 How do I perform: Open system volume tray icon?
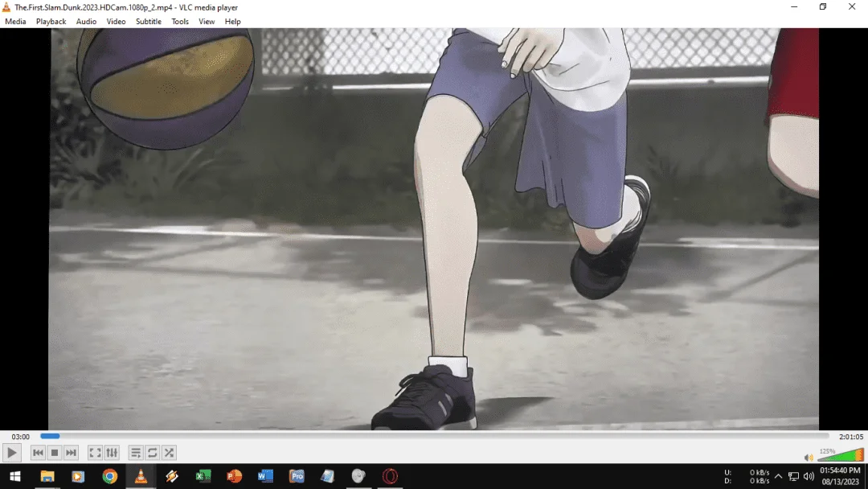click(809, 476)
